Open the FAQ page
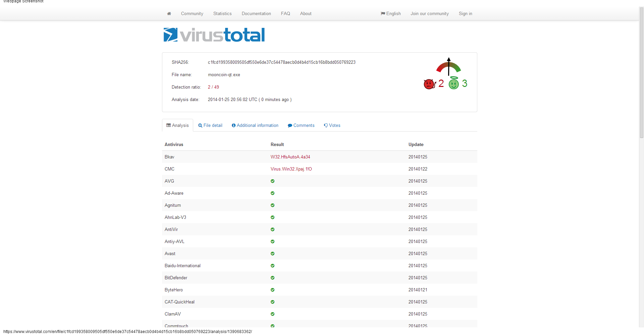Image resolution: width=644 pixels, height=334 pixels. coord(285,14)
